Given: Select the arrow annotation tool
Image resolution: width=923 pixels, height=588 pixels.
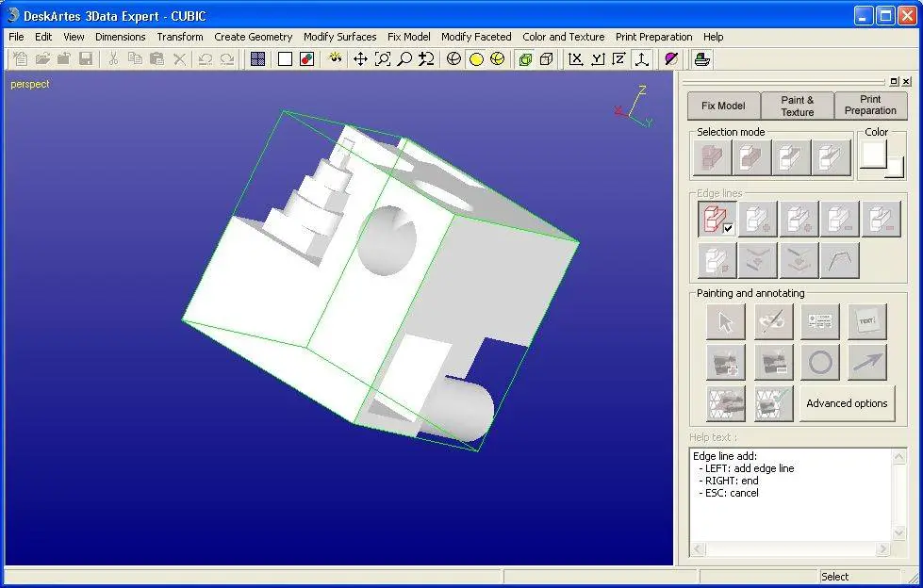Looking at the screenshot, I should 867,363.
